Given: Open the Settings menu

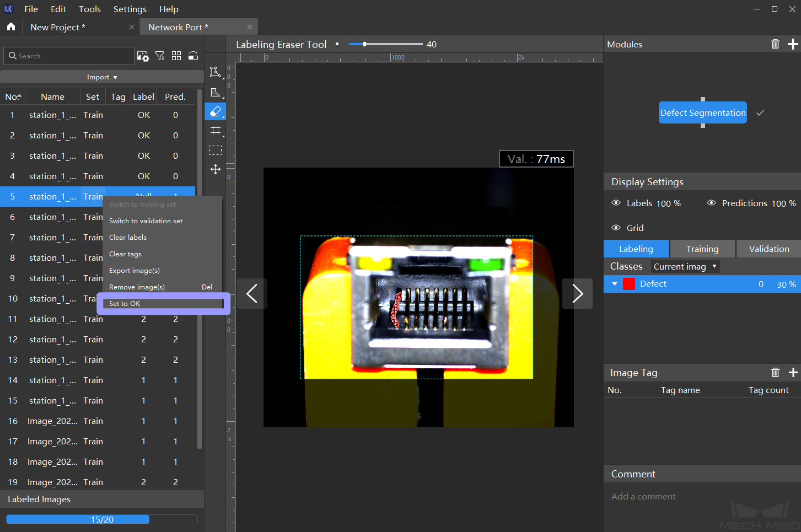Looking at the screenshot, I should tap(130, 9).
